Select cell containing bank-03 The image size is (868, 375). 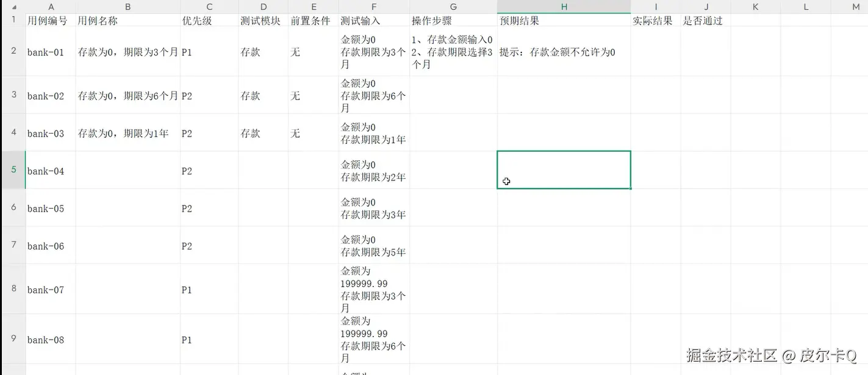[51, 133]
